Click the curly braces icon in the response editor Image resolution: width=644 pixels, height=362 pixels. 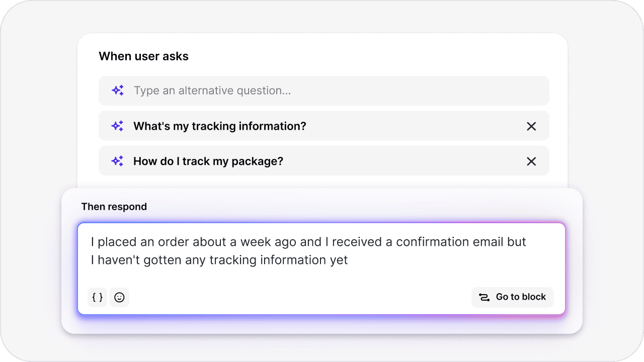pyautogui.click(x=97, y=297)
